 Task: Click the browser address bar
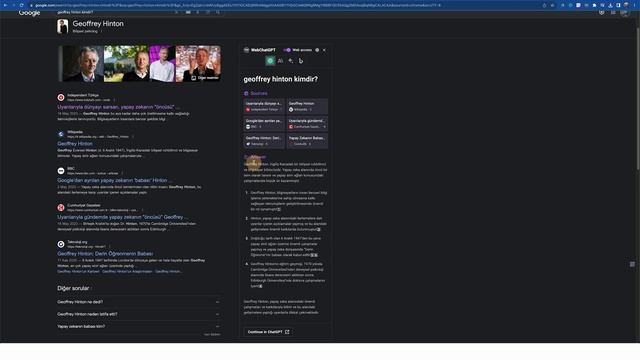[286, 5]
